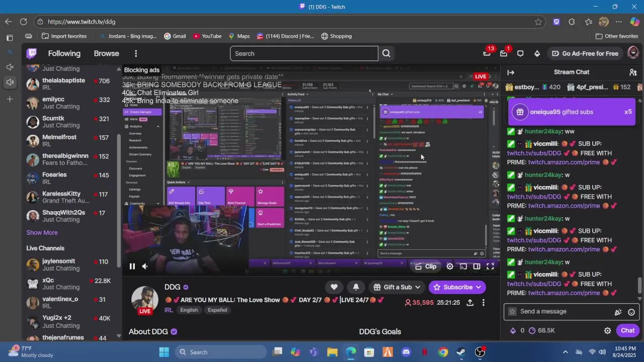
Task: Open the three-dot menu beside the share icon
Action: coord(483,303)
